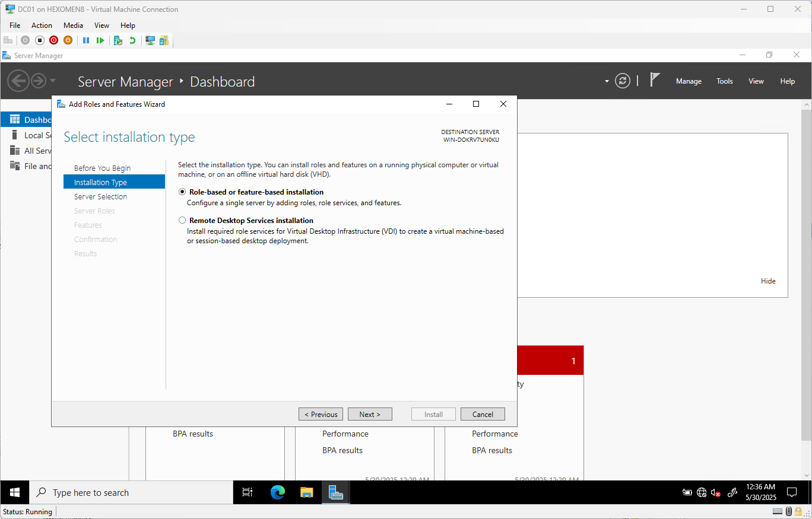Open the Action Center notification icon

pos(791,492)
